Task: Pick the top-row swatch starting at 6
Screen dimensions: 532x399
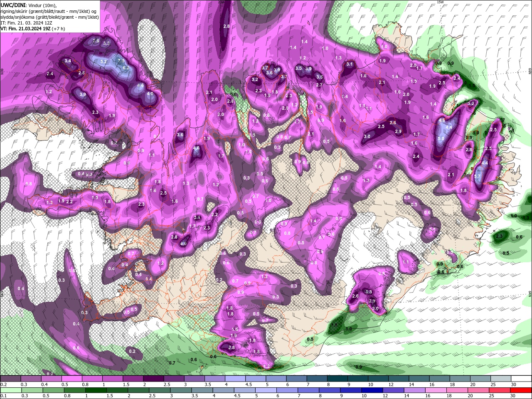Action: point(296,379)
